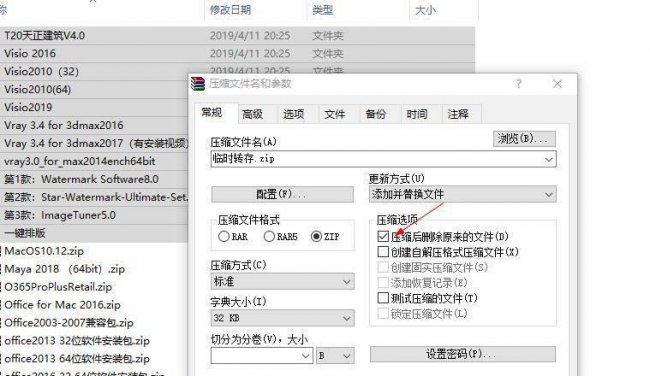Close the 压缩文件名和参数 dialog
This screenshot has width=650, height=376.
coord(557,84)
